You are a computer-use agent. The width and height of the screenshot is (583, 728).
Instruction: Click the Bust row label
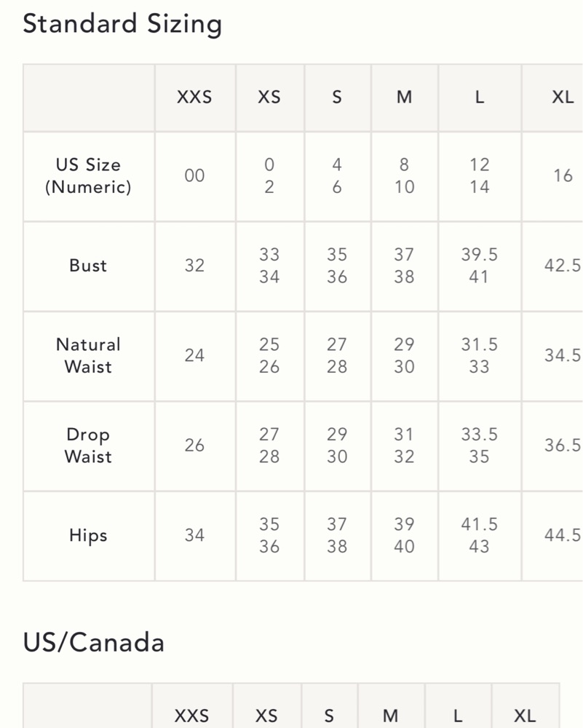[88, 266]
